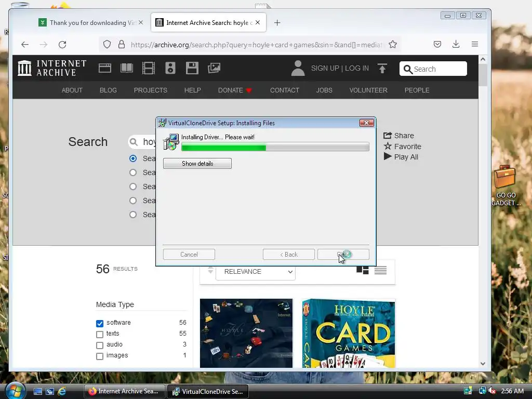The image size is (532, 399).
Task: Click the Play All link
Action: coord(401,157)
